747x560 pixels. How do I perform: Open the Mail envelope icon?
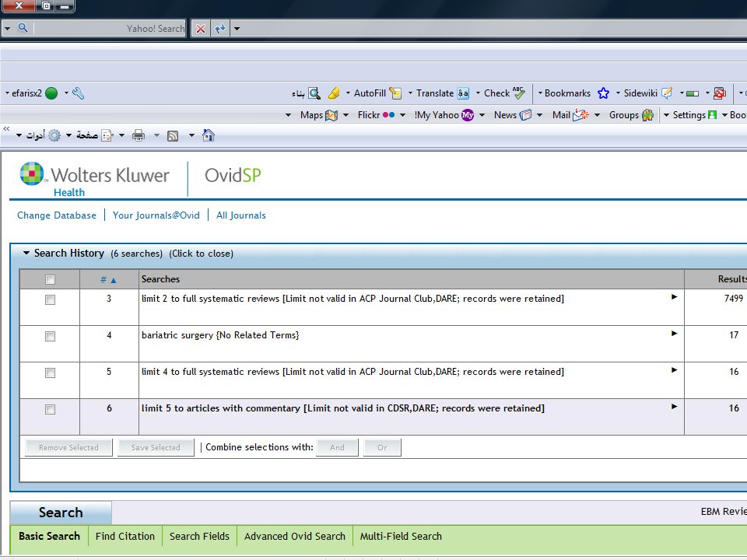(580, 115)
